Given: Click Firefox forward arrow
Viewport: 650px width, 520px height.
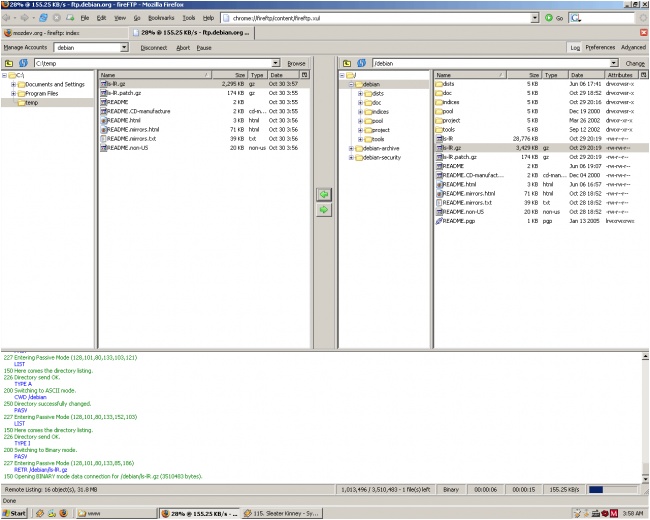Looking at the screenshot, I should [24, 18].
